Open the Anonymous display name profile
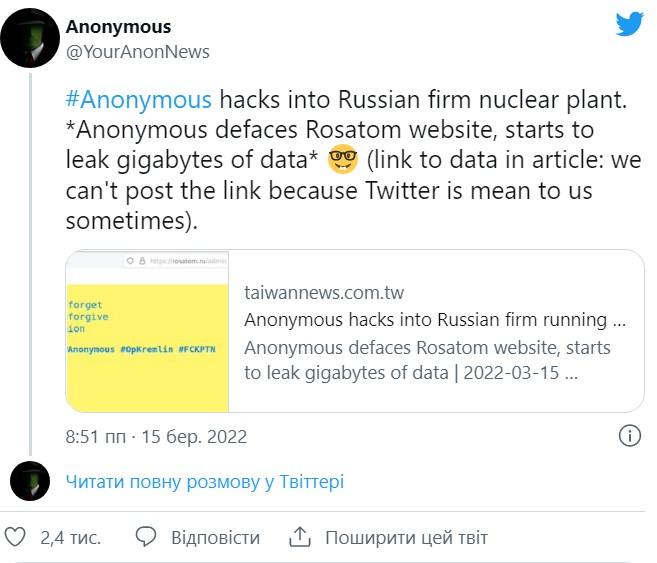 click(x=118, y=27)
